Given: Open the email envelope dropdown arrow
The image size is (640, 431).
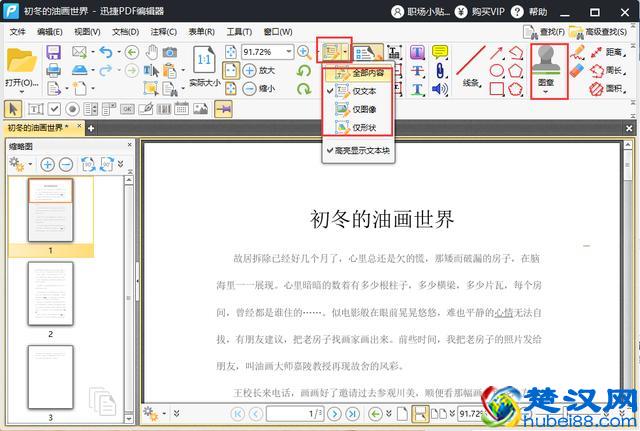Looking at the screenshot, I should (x=93, y=52).
